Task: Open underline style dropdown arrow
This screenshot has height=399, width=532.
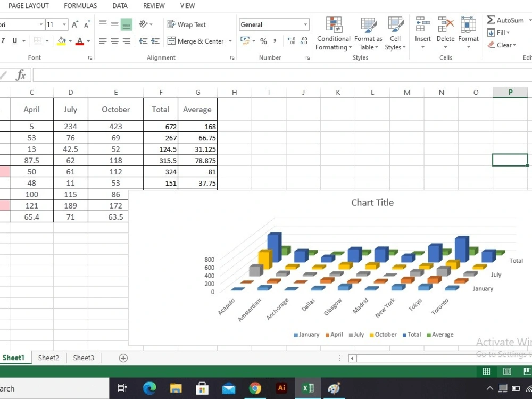Action: point(24,41)
